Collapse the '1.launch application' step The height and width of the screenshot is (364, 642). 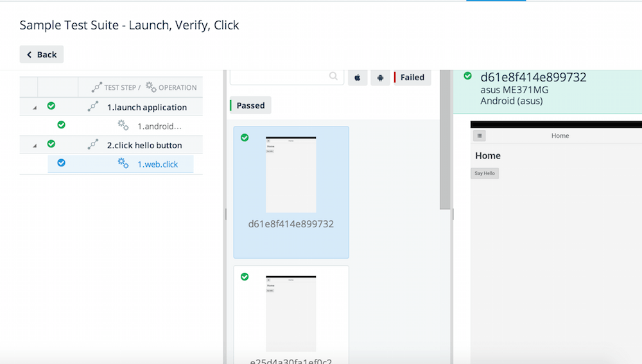click(x=35, y=107)
